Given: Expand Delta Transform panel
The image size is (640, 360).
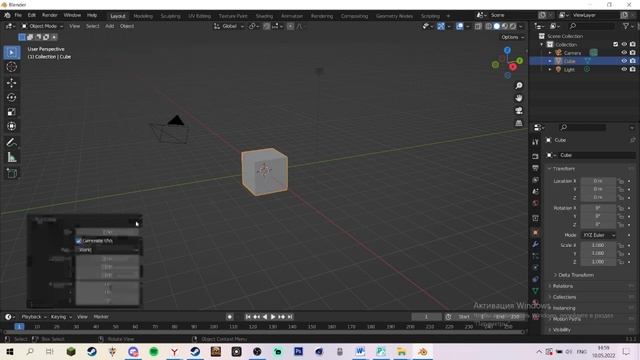Looking at the screenshot, I should point(576,275).
